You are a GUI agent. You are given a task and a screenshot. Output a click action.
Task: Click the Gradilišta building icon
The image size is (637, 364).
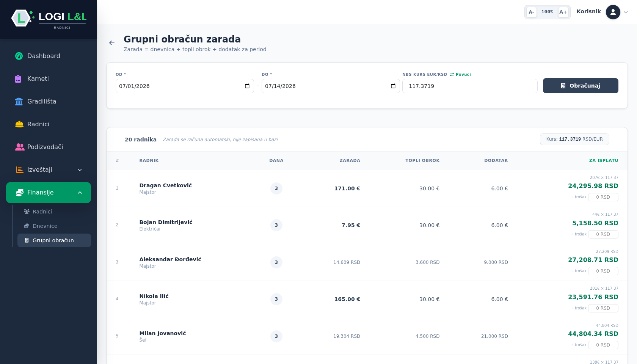click(19, 101)
